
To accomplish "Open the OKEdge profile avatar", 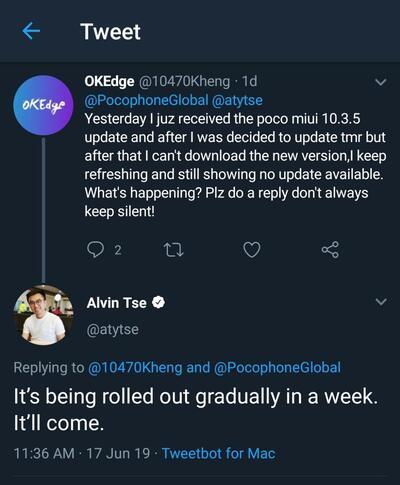I will click(43, 105).
